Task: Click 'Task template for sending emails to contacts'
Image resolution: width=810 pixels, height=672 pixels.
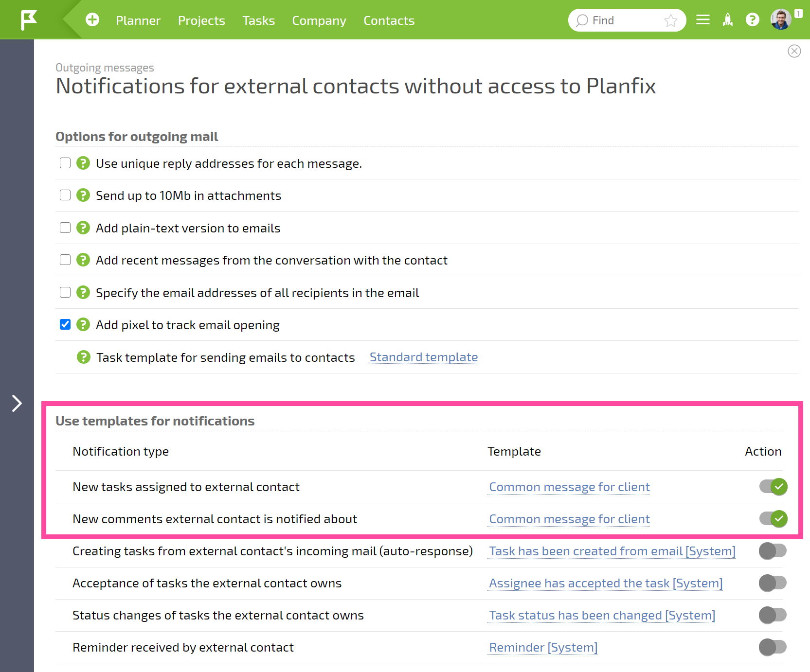Action: (226, 357)
